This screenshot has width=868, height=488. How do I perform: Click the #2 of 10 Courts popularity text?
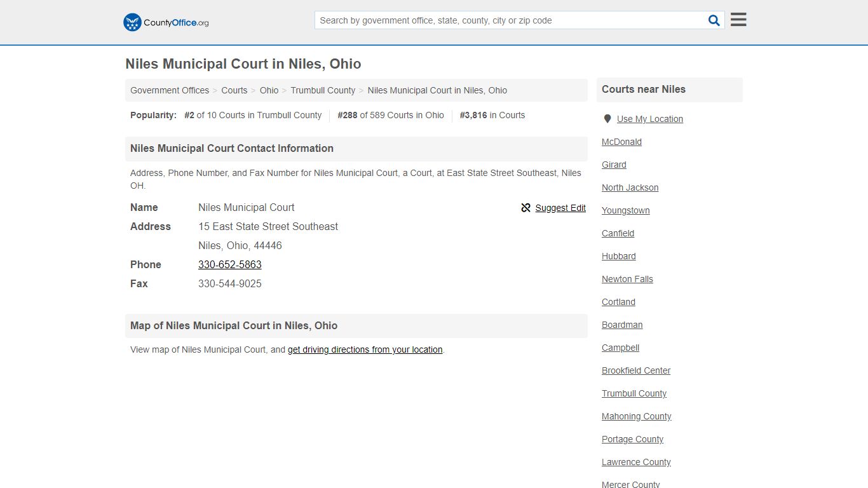pos(253,115)
